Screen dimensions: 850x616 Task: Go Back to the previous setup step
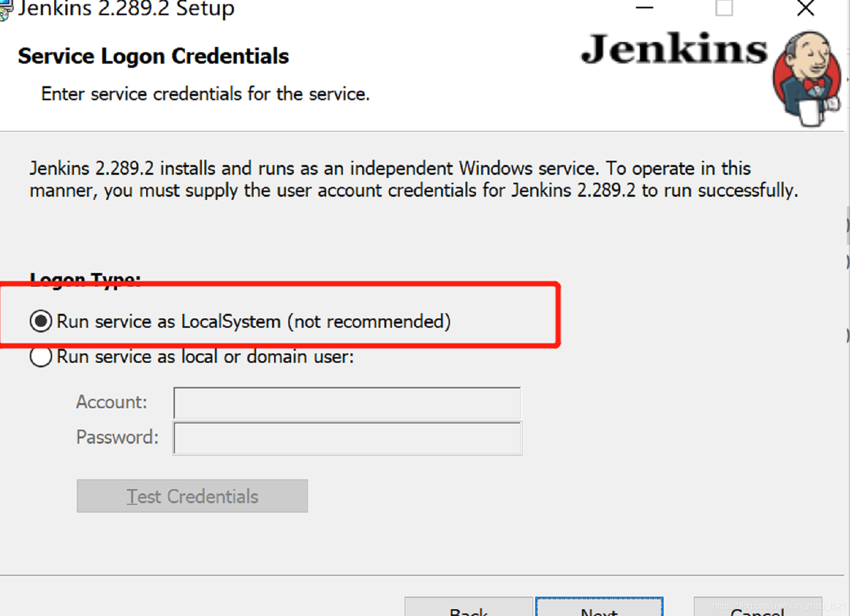click(x=468, y=607)
